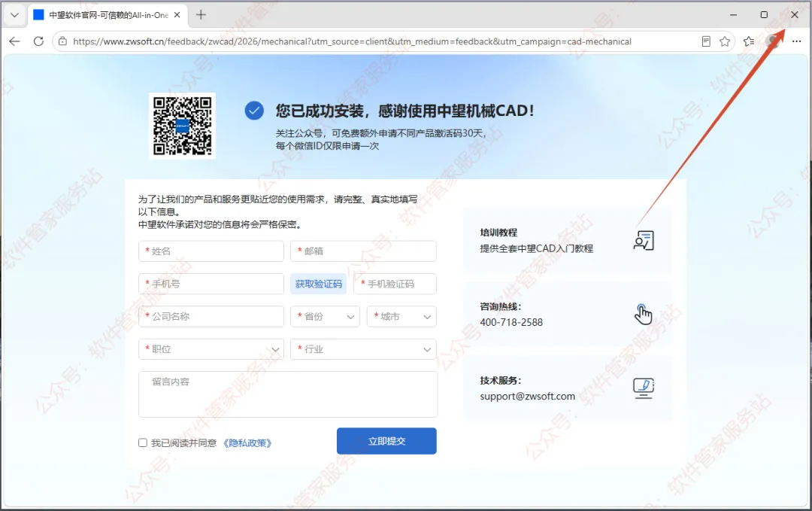
Task: Open the favorites list icon
Action: (749, 41)
